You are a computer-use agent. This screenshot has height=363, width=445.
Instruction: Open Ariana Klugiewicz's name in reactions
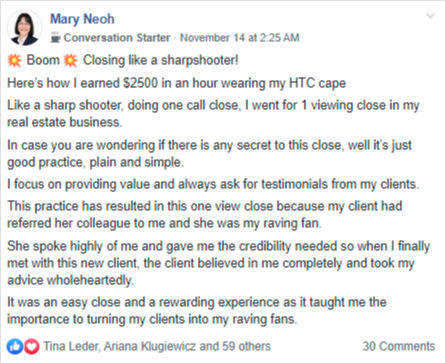pyautogui.click(x=150, y=347)
